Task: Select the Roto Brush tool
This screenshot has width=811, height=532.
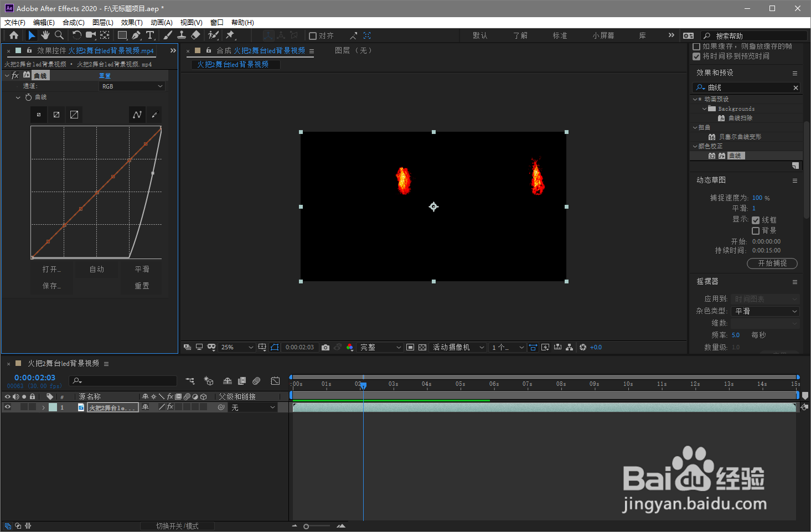Action: point(213,35)
